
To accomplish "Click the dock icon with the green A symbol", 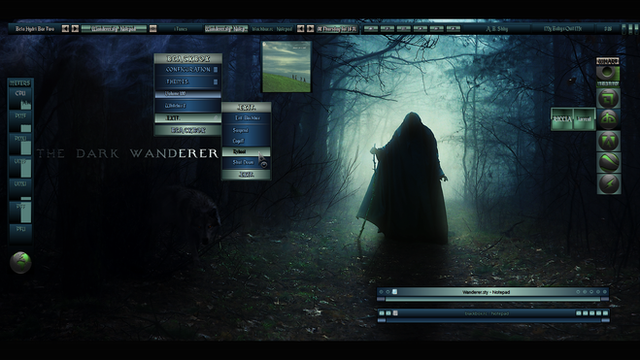I will (609, 141).
